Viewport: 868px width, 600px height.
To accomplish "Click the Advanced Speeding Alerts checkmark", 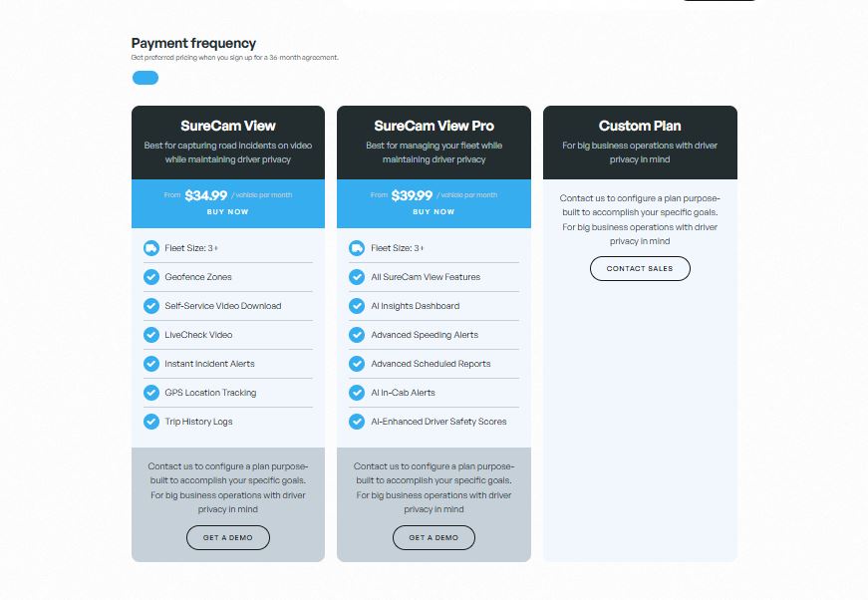I will [357, 335].
